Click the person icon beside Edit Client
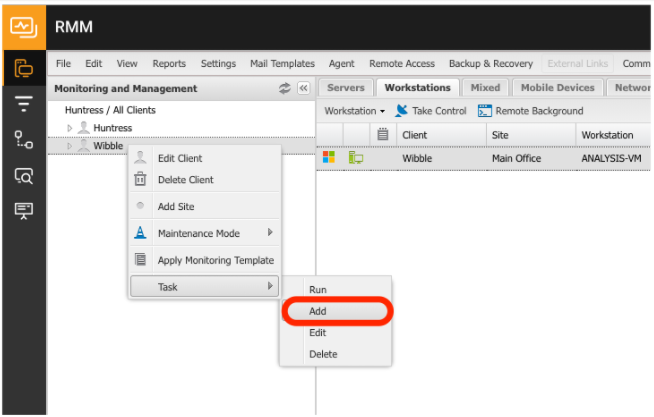 (x=140, y=158)
